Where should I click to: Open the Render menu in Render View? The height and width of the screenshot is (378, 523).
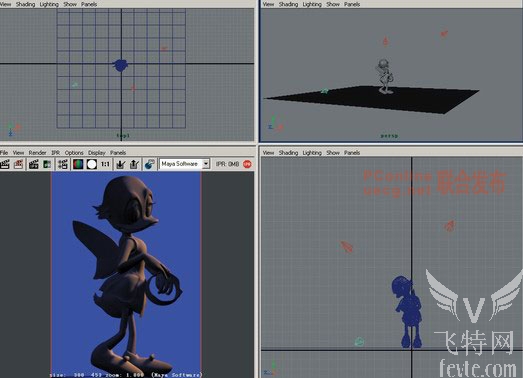click(x=37, y=152)
